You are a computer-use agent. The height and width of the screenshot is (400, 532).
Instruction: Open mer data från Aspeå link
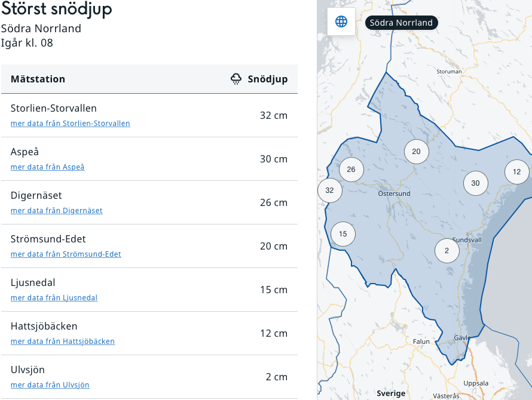pyautogui.click(x=48, y=167)
